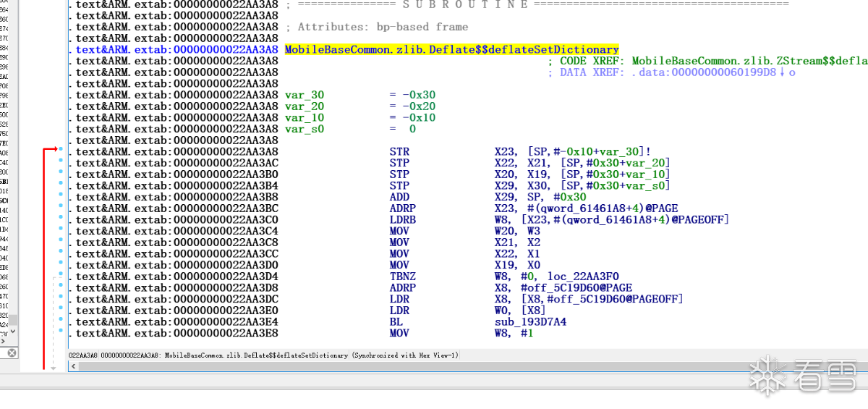Click the STP mnemonic at 22AA3B4
Viewport: 868px width, 409px height.
point(399,185)
